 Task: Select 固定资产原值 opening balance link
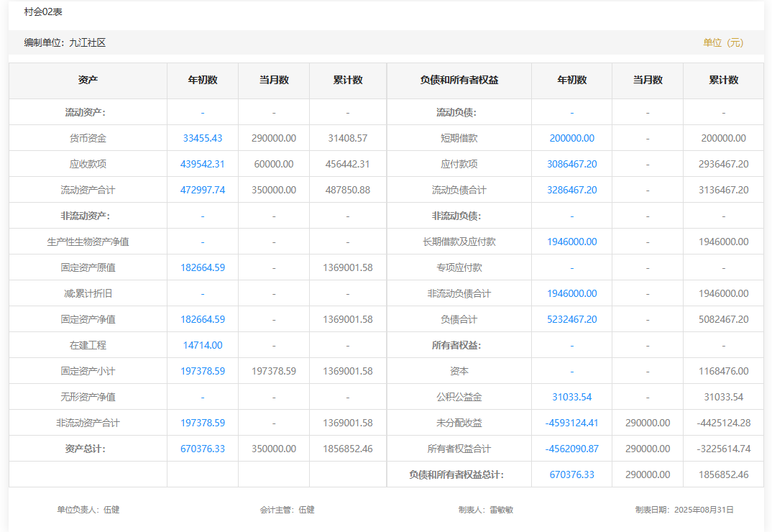coord(203,267)
